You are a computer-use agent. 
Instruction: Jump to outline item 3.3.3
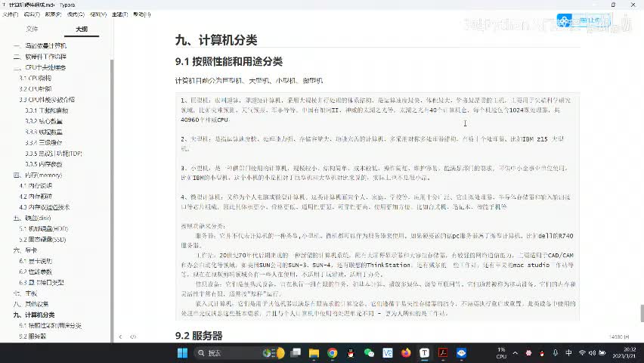tap(44, 132)
